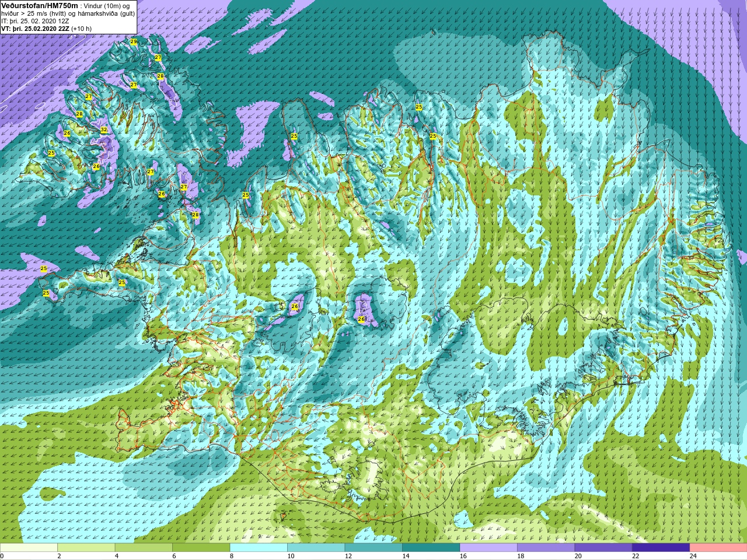This screenshot has width=747, height=560.
Task: Click the yellow gust label '29'
Action: coord(134,42)
